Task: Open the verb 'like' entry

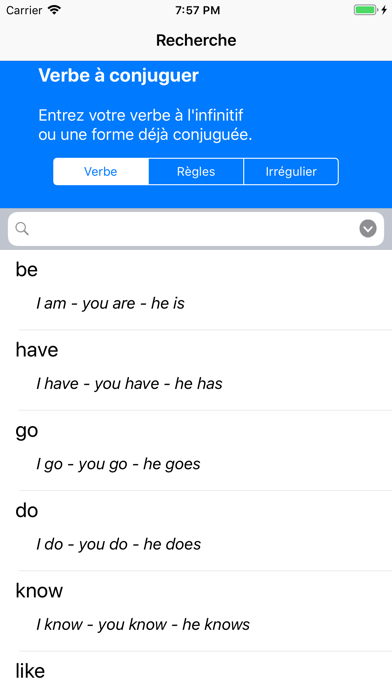Action: click(x=196, y=674)
